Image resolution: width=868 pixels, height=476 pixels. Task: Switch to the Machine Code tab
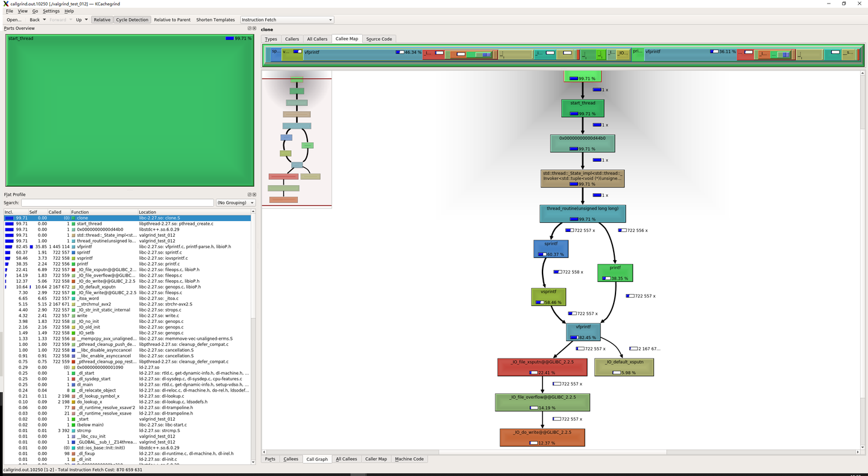tap(409, 459)
